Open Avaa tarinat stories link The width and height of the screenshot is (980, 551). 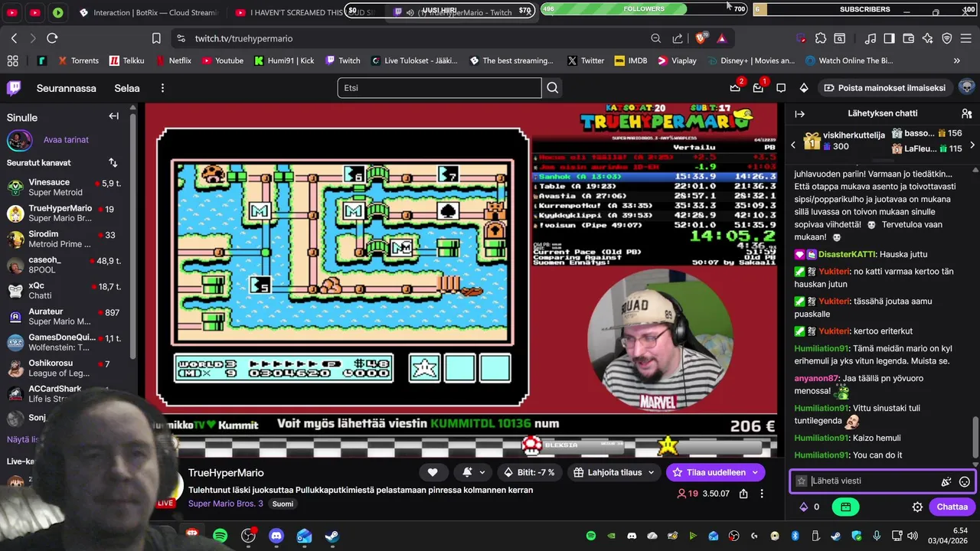[66, 140]
